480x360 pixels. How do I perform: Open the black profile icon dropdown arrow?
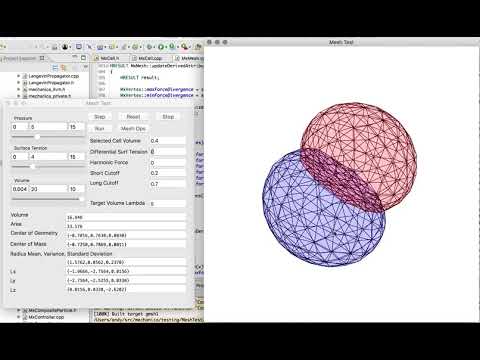(70, 47)
